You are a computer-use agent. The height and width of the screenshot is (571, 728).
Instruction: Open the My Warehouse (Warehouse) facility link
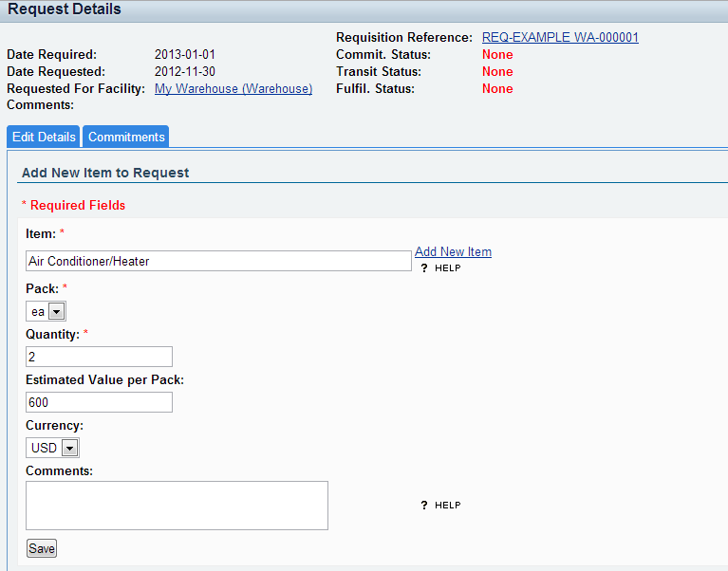tap(233, 88)
